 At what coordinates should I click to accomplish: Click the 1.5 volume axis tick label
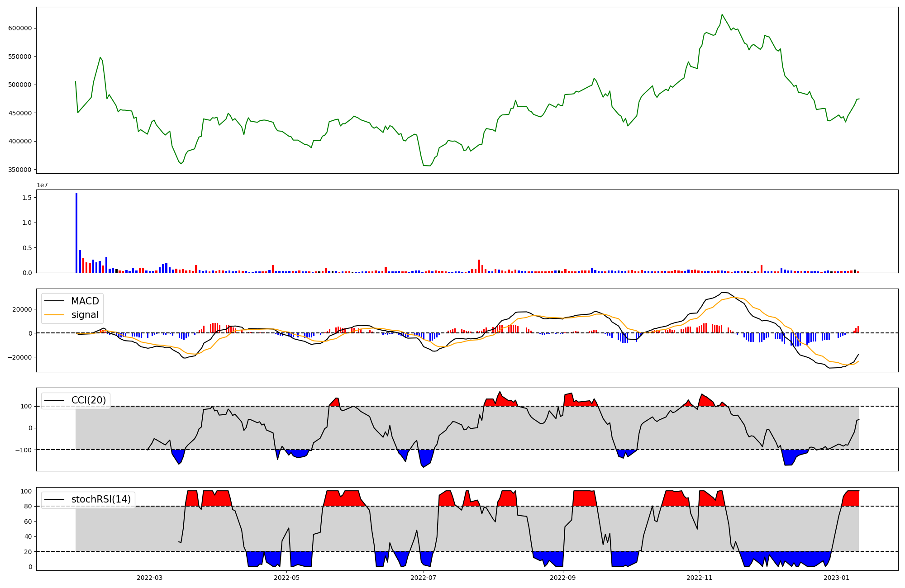tap(26, 198)
